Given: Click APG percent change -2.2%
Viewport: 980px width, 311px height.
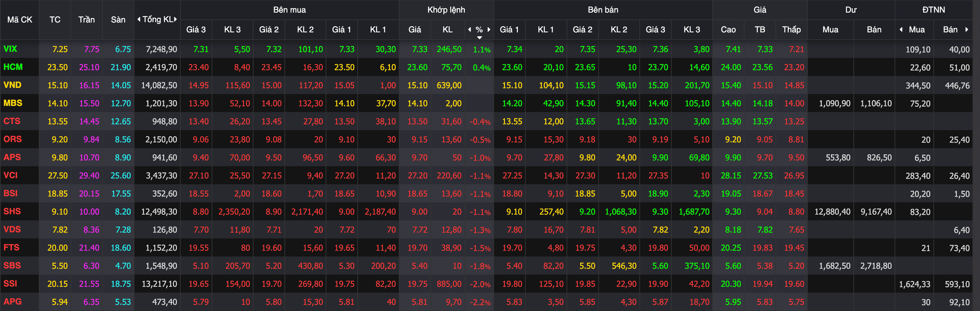Looking at the screenshot, I should coord(480,302).
